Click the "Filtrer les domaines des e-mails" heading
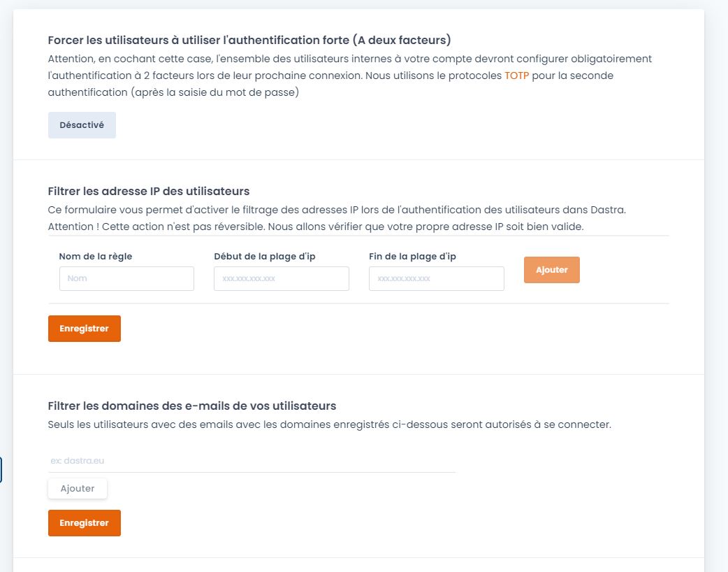This screenshot has width=728, height=572. click(x=192, y=406)
